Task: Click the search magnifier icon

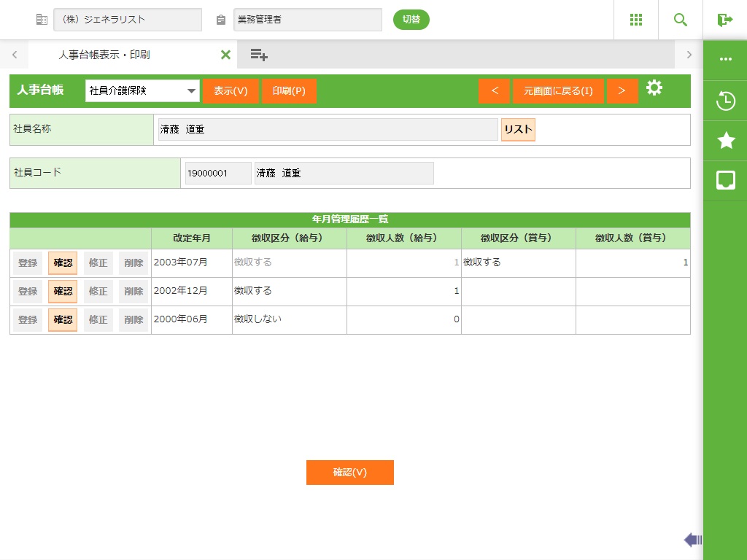Action: coord(681,20)
